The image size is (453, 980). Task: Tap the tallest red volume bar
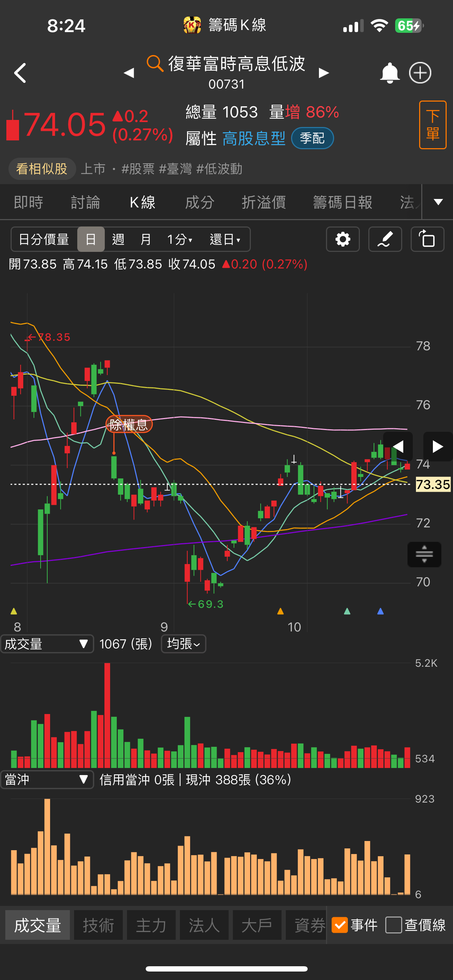(107, 715)
